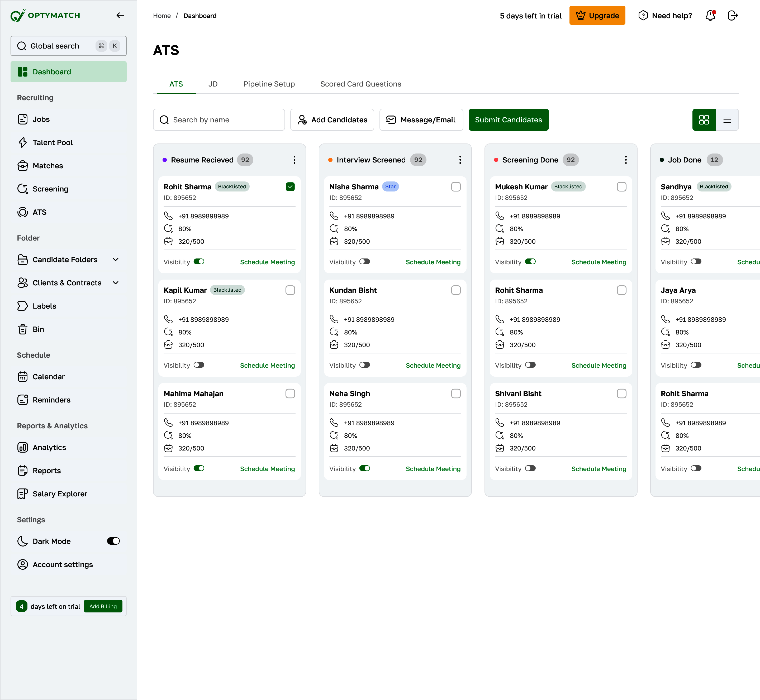Viewport: 760px width, 700px height.
Task: Switch to list view icon
Action: [727, 120]
